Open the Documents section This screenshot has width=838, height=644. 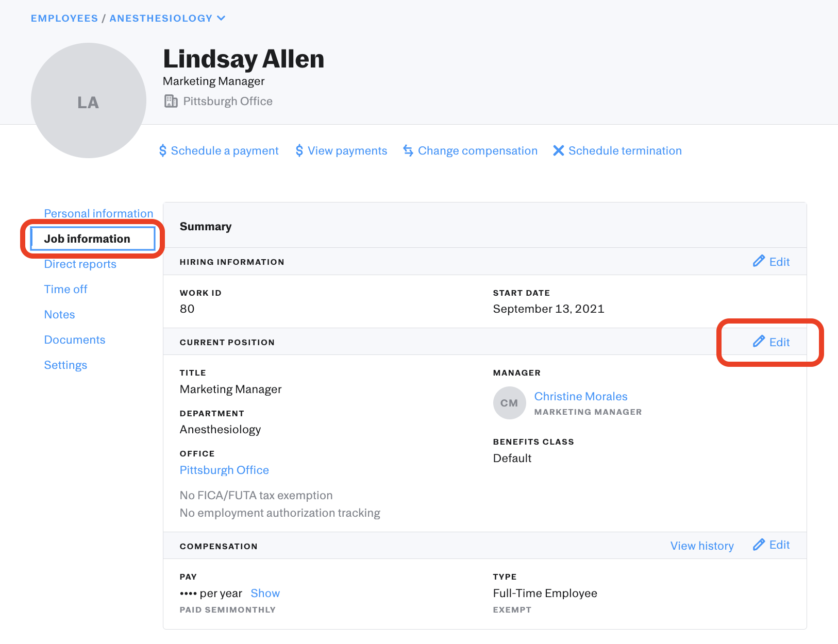tap(75, 340)
